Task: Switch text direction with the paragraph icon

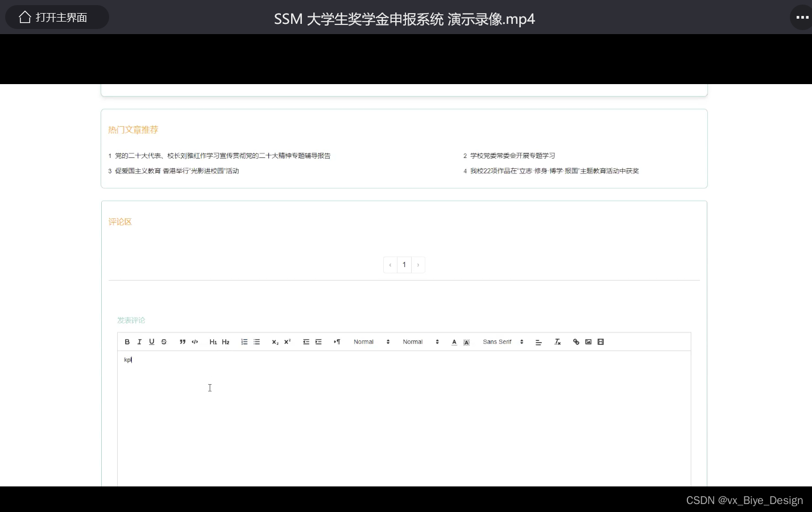Action: point(337,342)
